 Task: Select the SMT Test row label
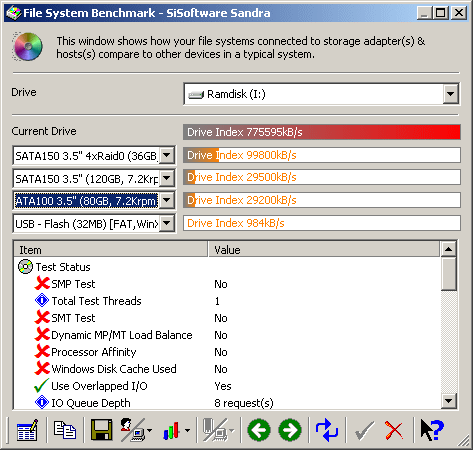73,318
